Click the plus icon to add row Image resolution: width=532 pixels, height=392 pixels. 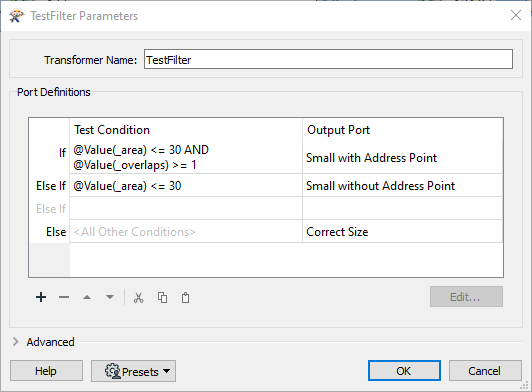click(x=41, y=297)
